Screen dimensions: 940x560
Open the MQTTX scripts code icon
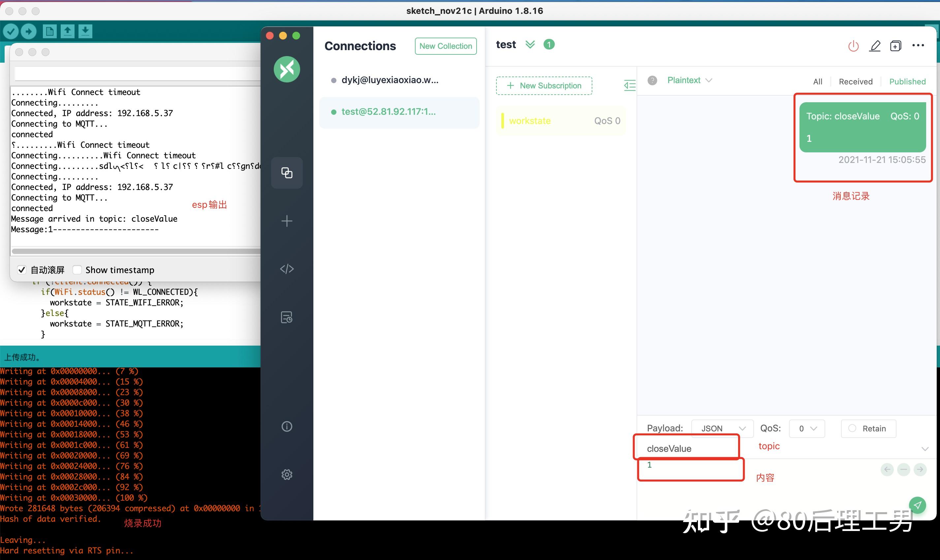click(287, 269)
